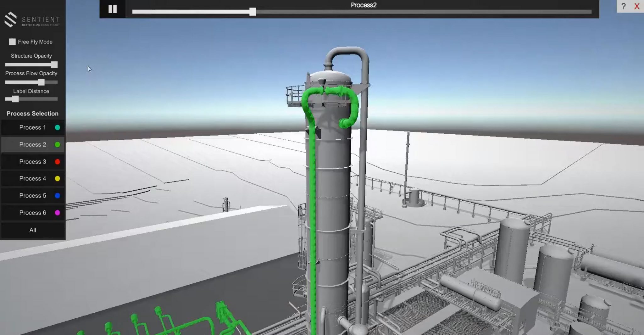Toggle Process 6 visibility
This screenshot has width=644, height=335.
pyautogui.click(x=32, y=213)
